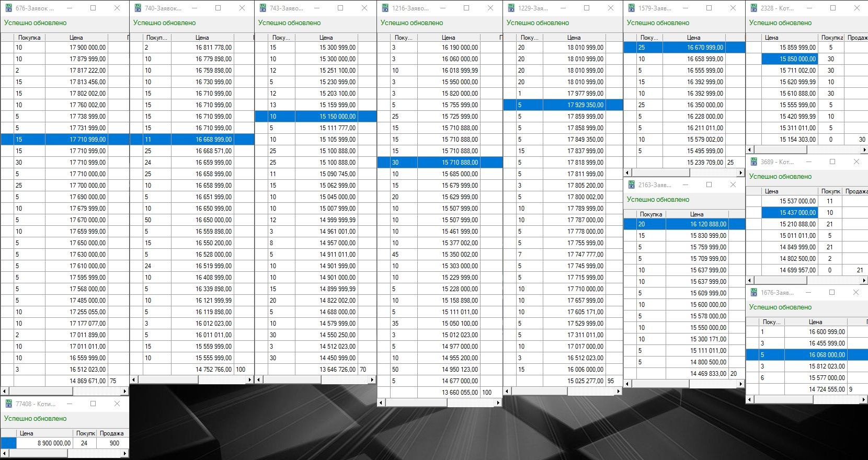Click the app icon in the 676-Заявок title bar
868x460 pixels.
(x=8, y=8)
